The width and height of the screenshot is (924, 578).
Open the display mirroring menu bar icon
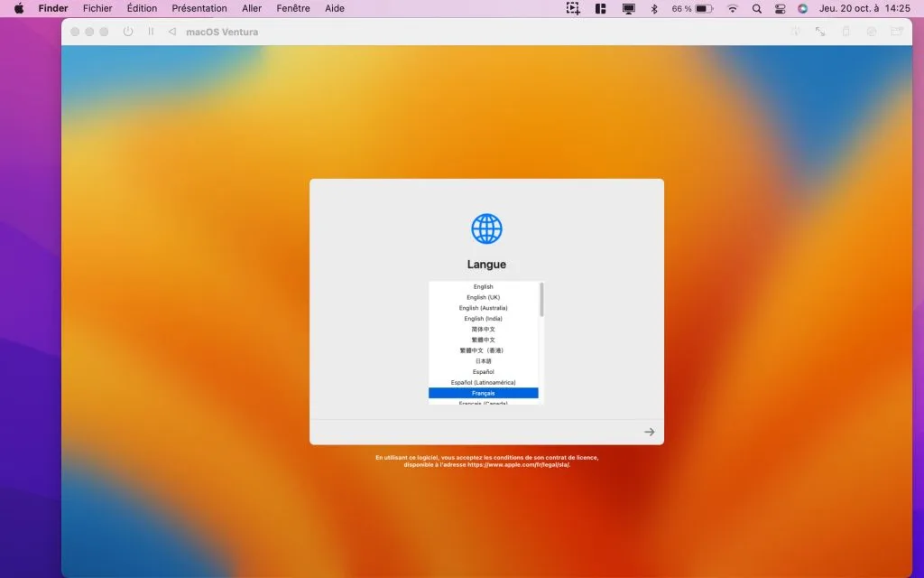pyautogui.click(x=629, y=8)
